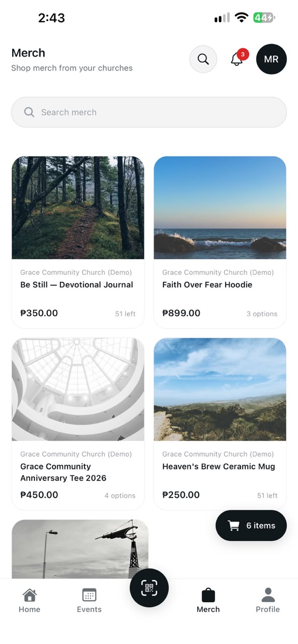Tap the QR code scanner button
The image size is (298, 644).
coord(149,588)
